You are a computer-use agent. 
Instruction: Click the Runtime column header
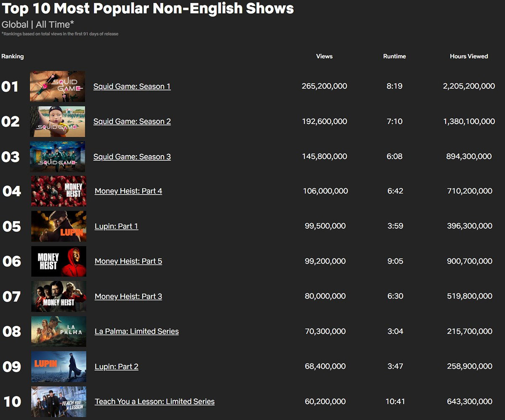(395, 56)
